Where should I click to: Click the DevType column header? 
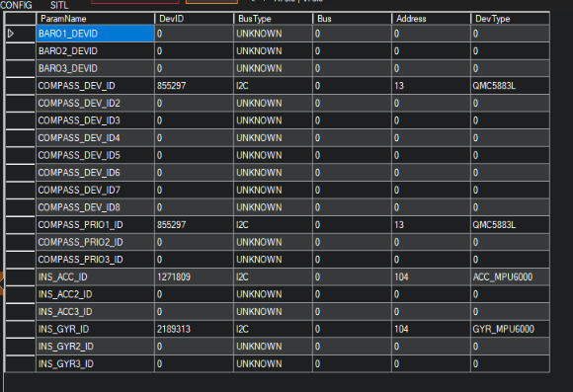(510, 19)
